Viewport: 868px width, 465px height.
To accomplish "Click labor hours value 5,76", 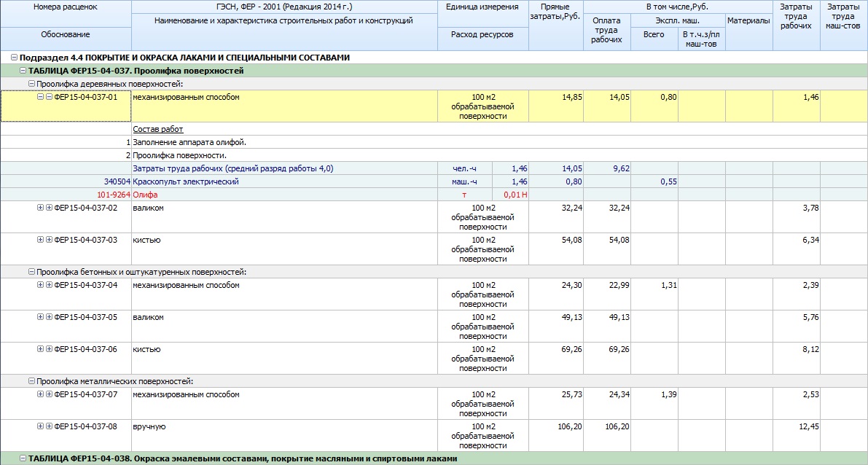I will point(810,317).
